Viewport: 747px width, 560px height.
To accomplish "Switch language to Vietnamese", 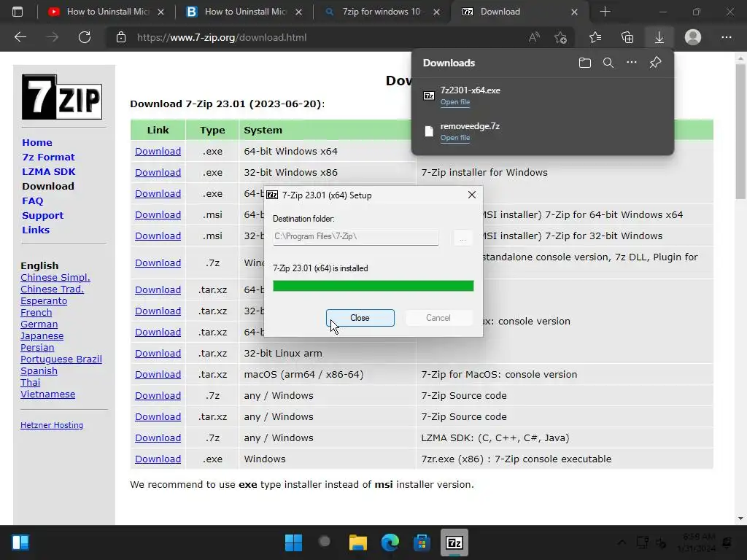I will tap(47, 394).
